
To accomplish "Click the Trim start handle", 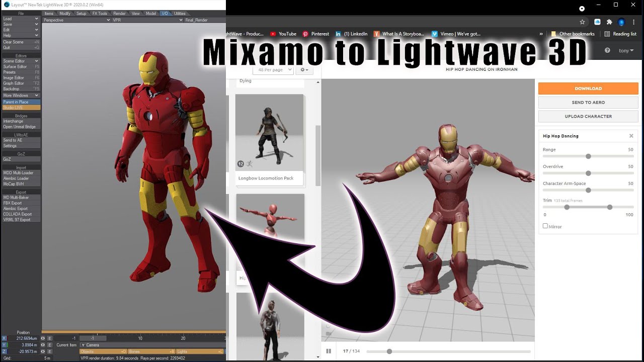I will (x=567, y=207).
